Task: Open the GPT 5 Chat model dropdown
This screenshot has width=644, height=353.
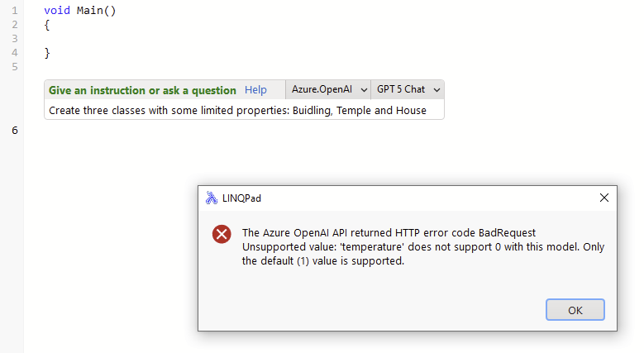Action: (x=408, y=89)
